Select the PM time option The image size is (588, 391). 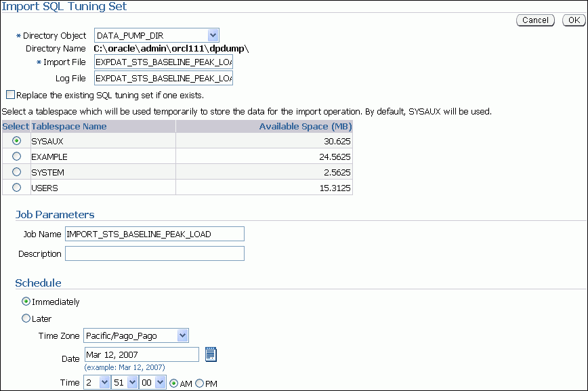click(x=198, y=383)
